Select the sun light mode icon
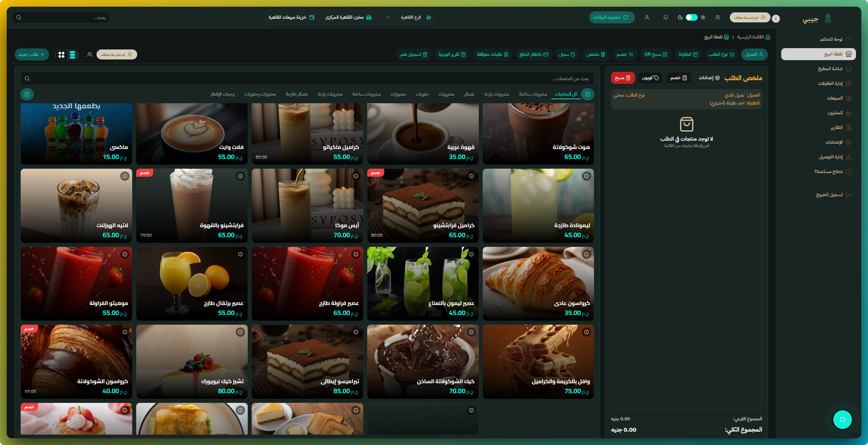The height and width of the screenshot is (445, 868). pyautogui.click(x=703, y=17)
